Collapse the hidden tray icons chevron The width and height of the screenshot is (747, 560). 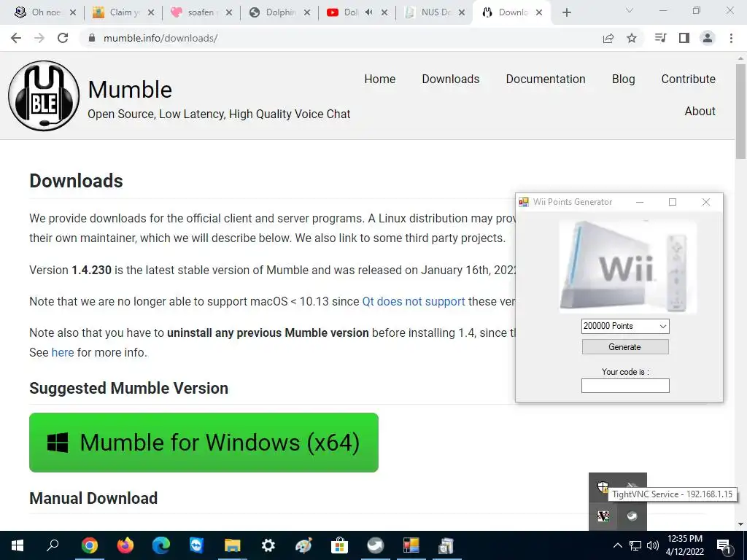617,545
